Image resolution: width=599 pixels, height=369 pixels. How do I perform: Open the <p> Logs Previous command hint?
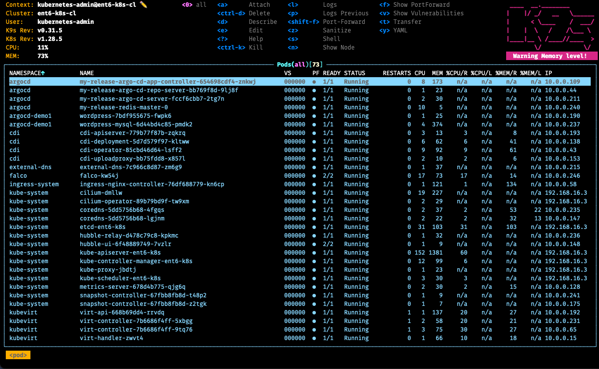[x=328, y=13]
